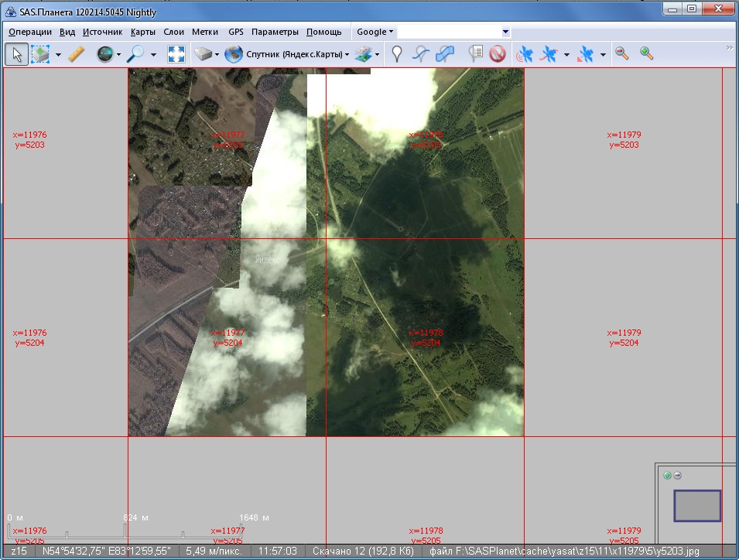Open the Операции menu
739x560 pixels.
click(30, 32)
